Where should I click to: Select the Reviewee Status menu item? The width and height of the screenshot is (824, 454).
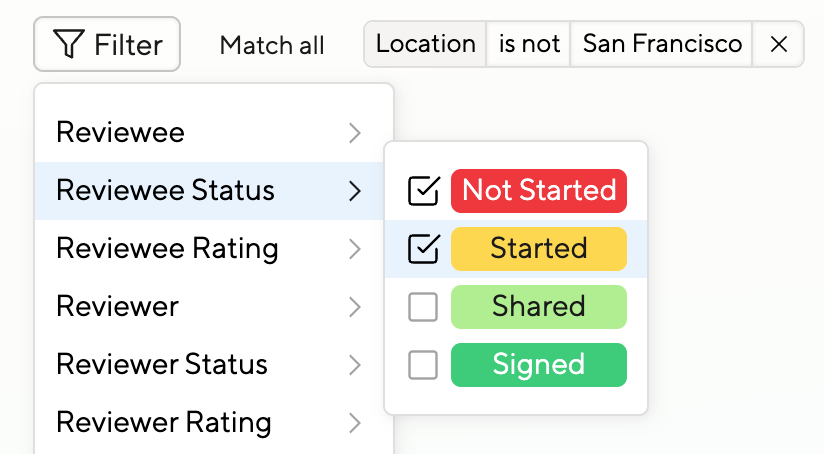tap(165, 191)
